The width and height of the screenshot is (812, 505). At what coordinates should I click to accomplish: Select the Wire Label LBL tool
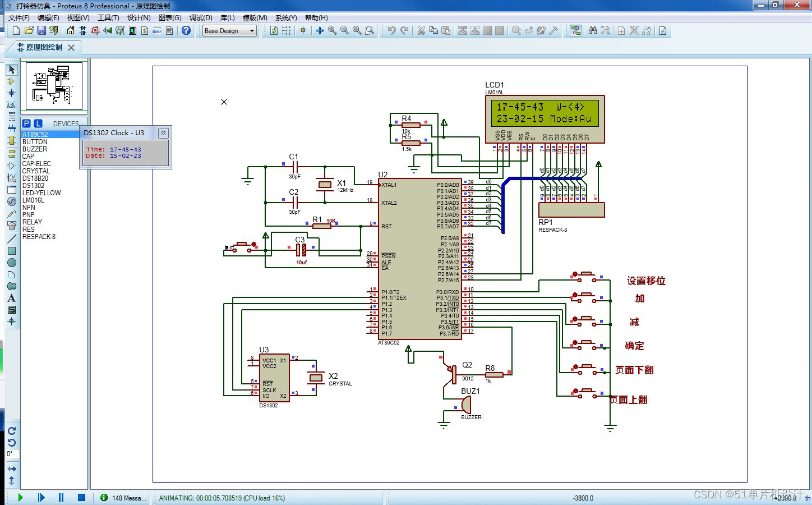(x=12, y=105)
